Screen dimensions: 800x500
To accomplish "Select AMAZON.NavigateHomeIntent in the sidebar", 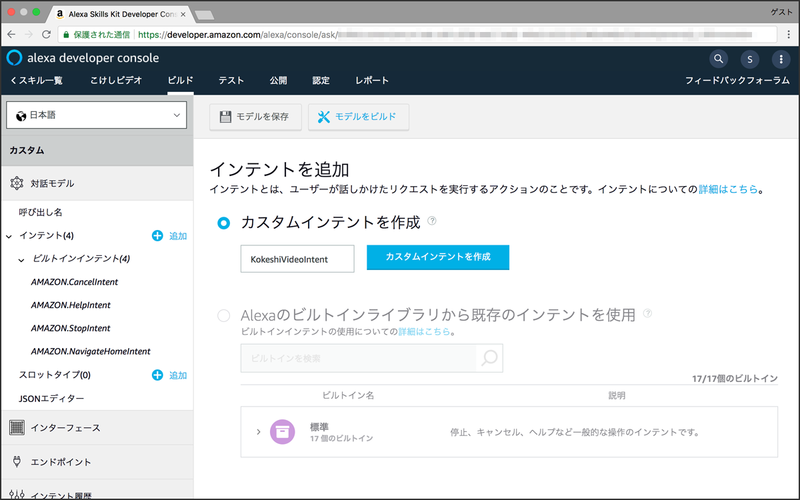I will tap(91, 352).
